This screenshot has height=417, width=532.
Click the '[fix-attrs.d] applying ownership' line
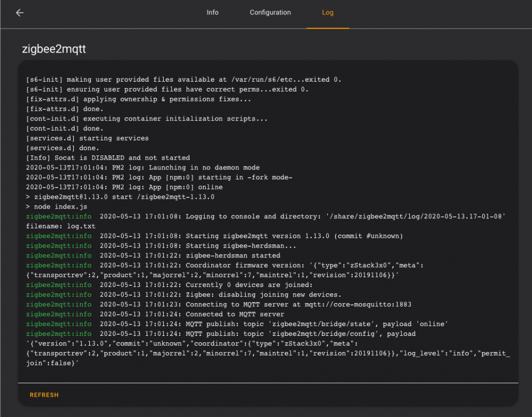tap(138, 99)
